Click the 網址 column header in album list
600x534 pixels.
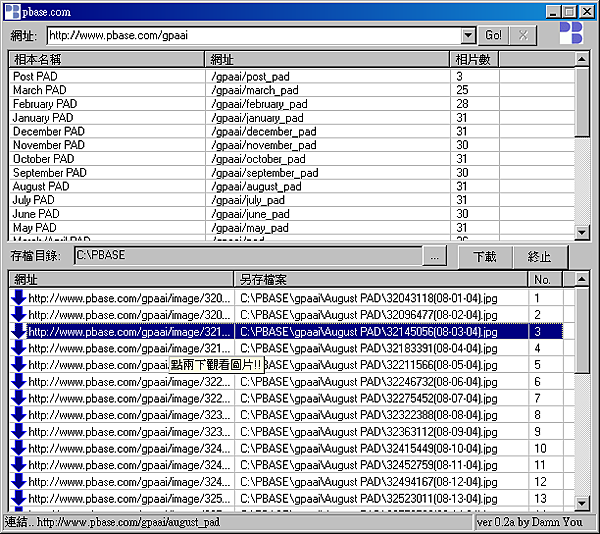click(327, 59)
